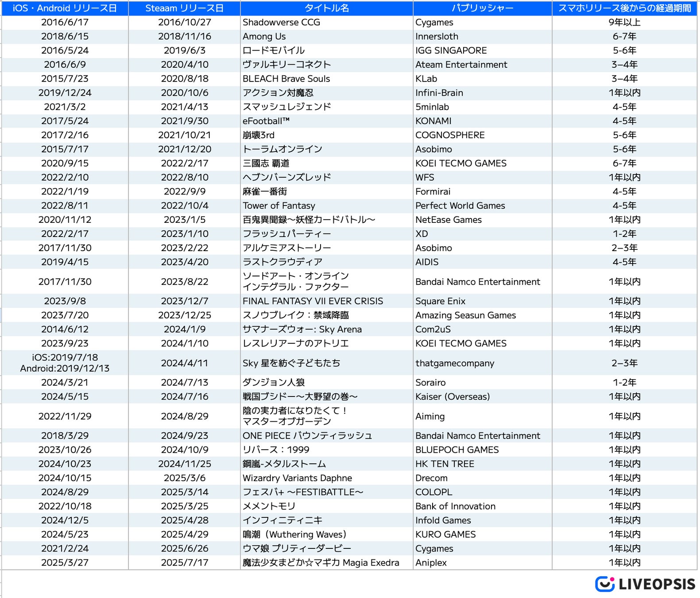
Task: Click the "アクション対魔忍" title cell
Action: [x=327, y=93]
